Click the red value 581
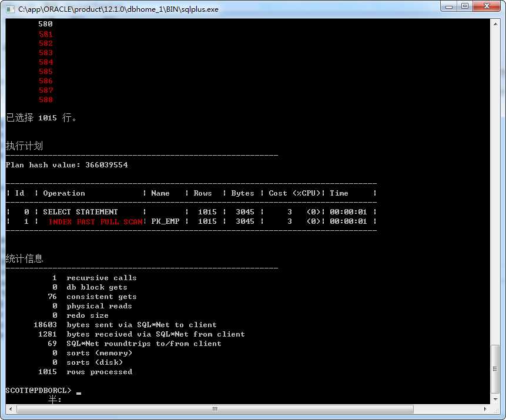Screen dimensions: 506x420 [x=45, y=34]
